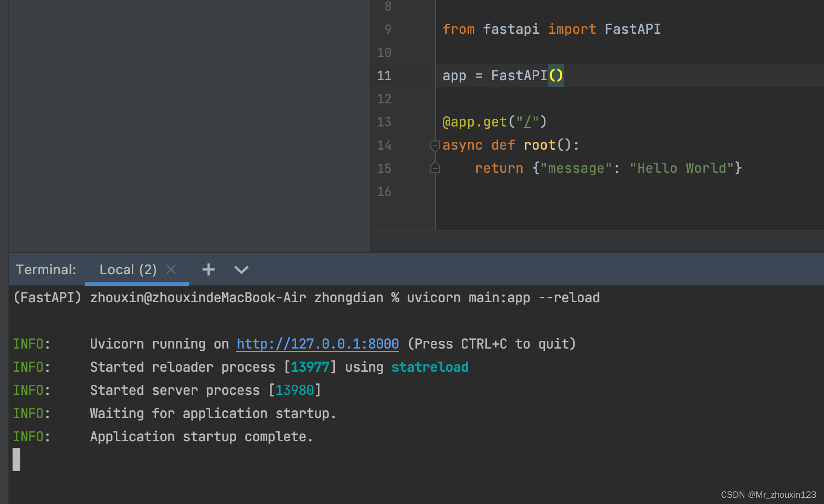
Task: Open a new terminal session
Action: [x=208, y=269]
